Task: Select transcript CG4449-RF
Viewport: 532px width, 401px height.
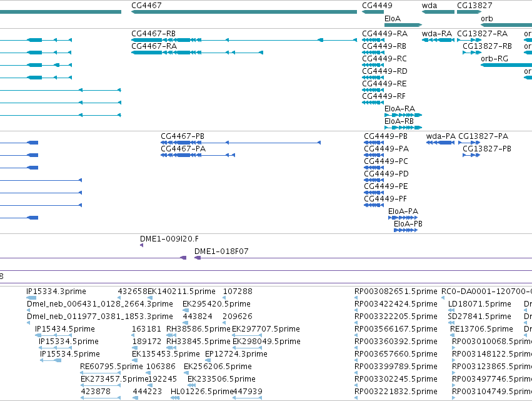Action: pyautogui.click(x=373, y=103)
